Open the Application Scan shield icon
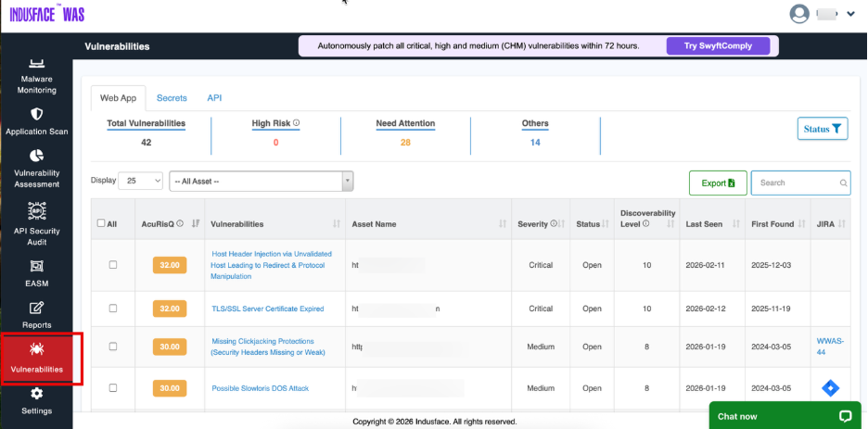868x429 pixels. pyautogui.click(x=37, y=114)
